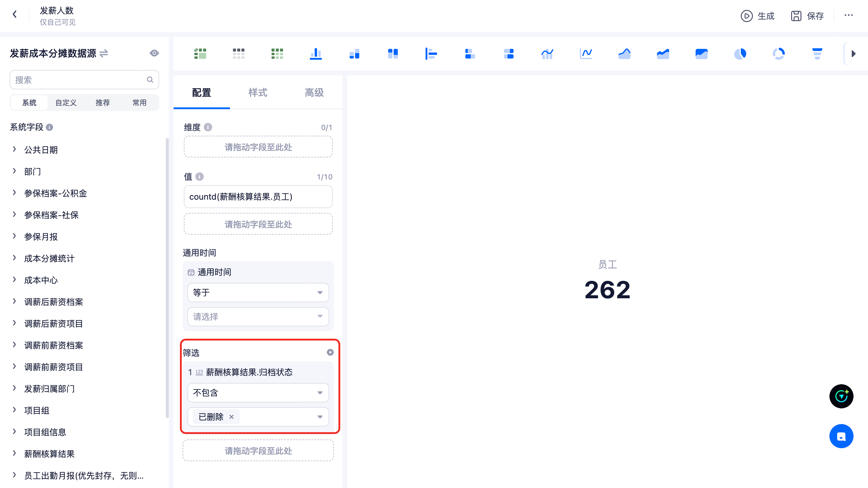The height and width of the screenshot is (488, 868).
Task: Expand the 参保档案-公积金 field group
Action: [x=14, y=193]
